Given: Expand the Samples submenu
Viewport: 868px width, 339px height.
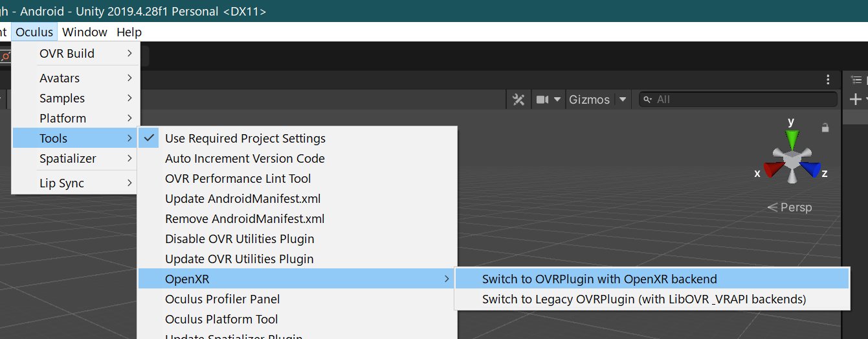Looking at the screenshot, I should (76, 98).
